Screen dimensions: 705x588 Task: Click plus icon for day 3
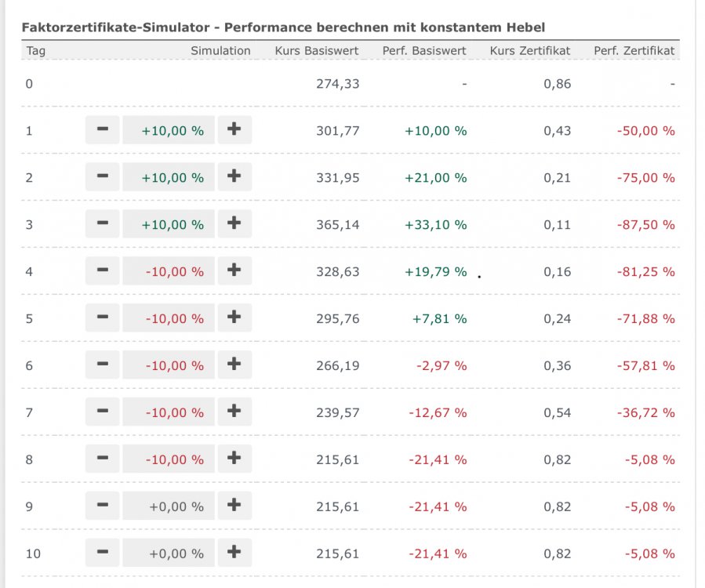pos(234,224)
